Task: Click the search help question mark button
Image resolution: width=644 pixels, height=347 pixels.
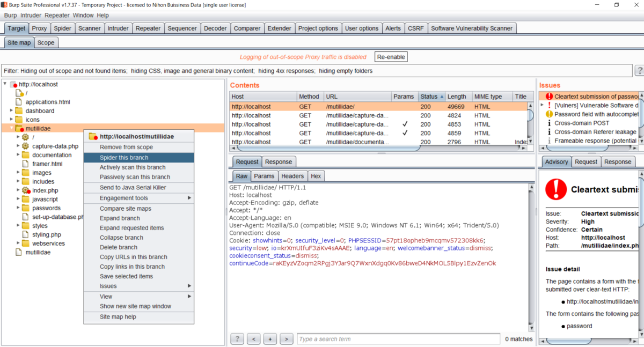Action: (x=237, y=339)
